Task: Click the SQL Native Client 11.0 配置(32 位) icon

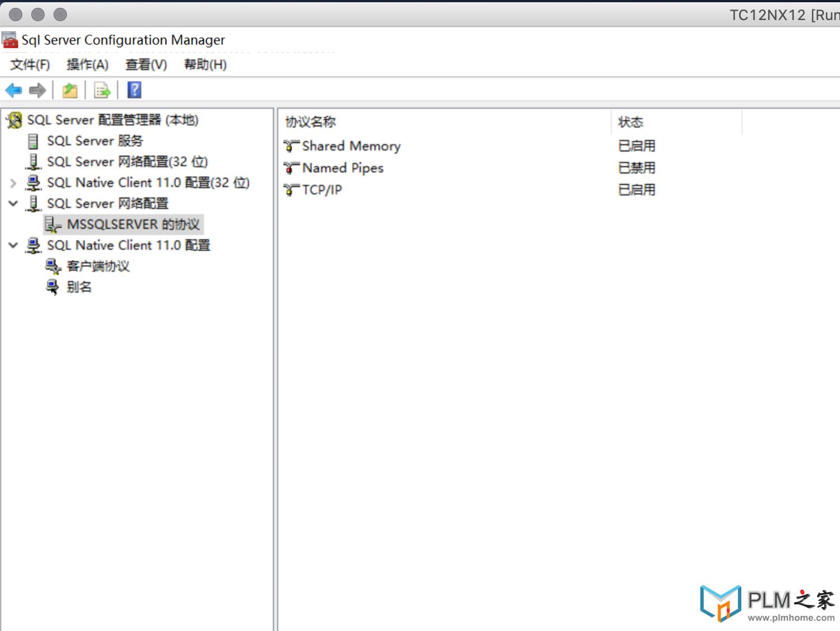Action: pos(33,183)
